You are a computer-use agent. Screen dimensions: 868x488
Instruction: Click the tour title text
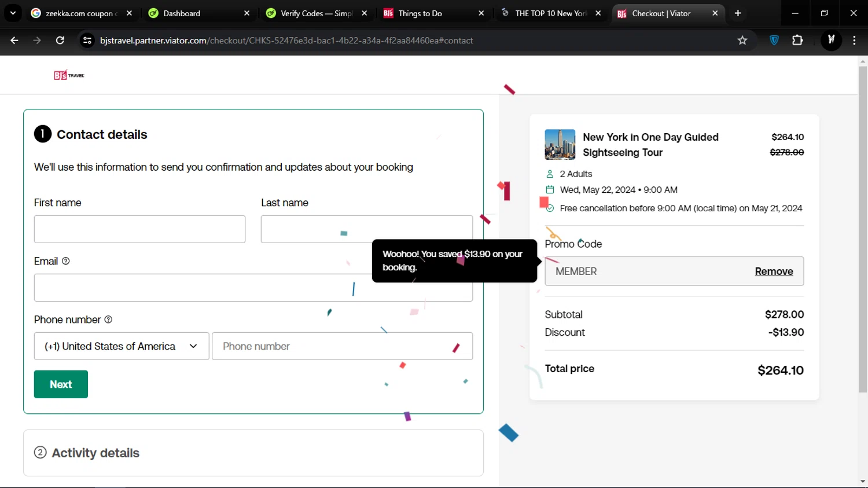coord(650,145)
